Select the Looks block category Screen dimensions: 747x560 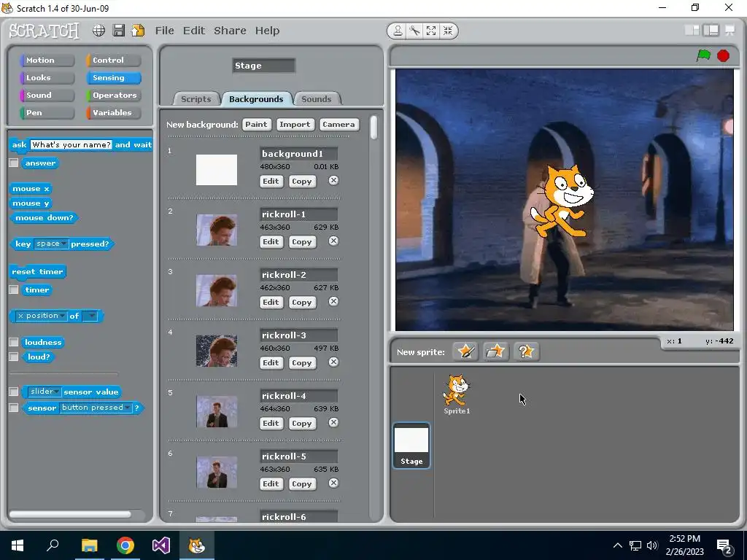(x=47, y=77)
